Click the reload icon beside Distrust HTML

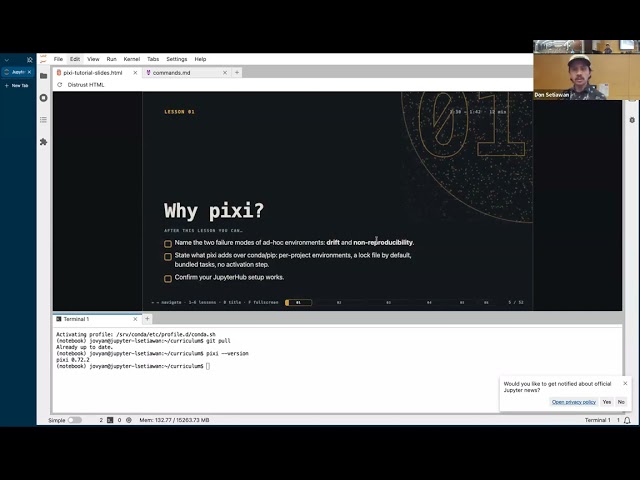click(x=60, y=85)
